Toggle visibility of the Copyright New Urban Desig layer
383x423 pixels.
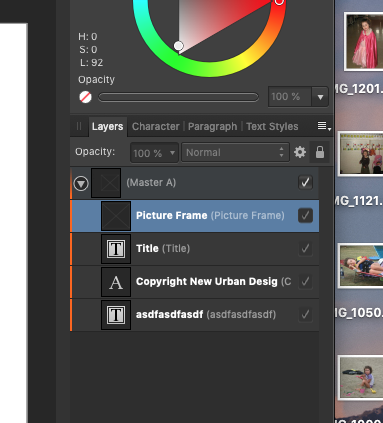pos(305,281)
